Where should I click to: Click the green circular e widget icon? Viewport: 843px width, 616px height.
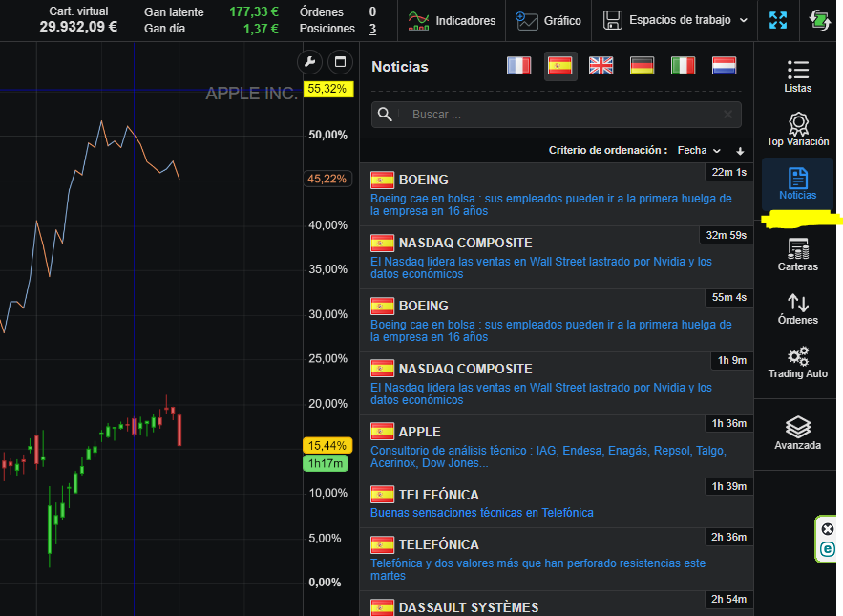click(828, 549)
